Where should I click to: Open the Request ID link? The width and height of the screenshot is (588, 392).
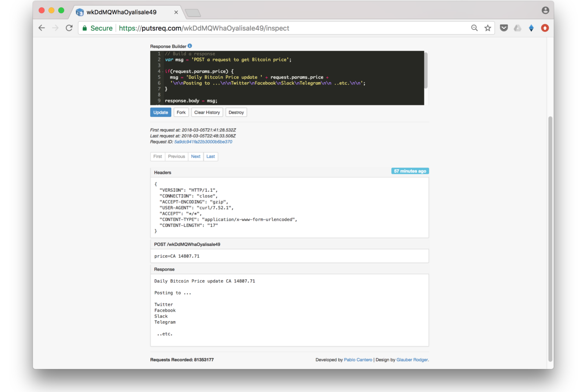click(203, 142)
